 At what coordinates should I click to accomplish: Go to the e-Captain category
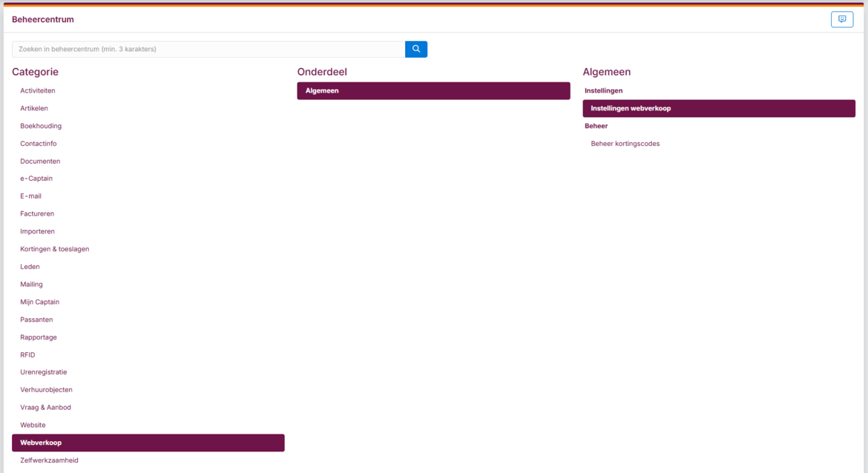(36, 179)
